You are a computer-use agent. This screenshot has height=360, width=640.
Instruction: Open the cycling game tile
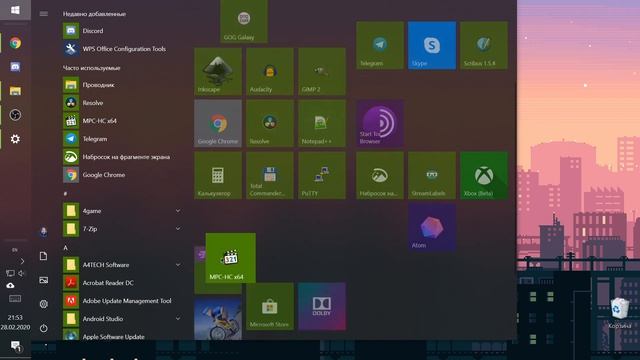(218, 318)
